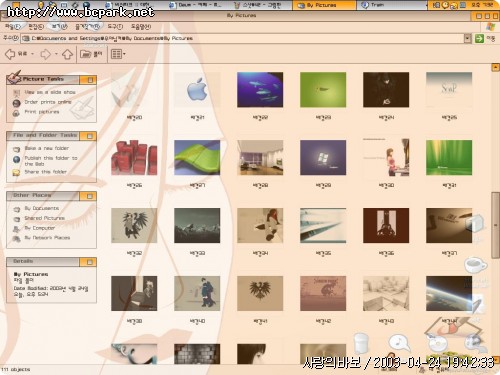Click Order prints online icon
500x375 pixels.
(16, 103)
